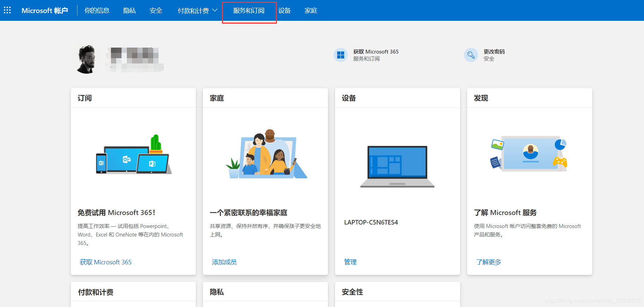Follow the 获取 Microsoft 365 link in 订阅 card
Image resolution: width=644 pixels, height=307 pixels.
(105, 262)
